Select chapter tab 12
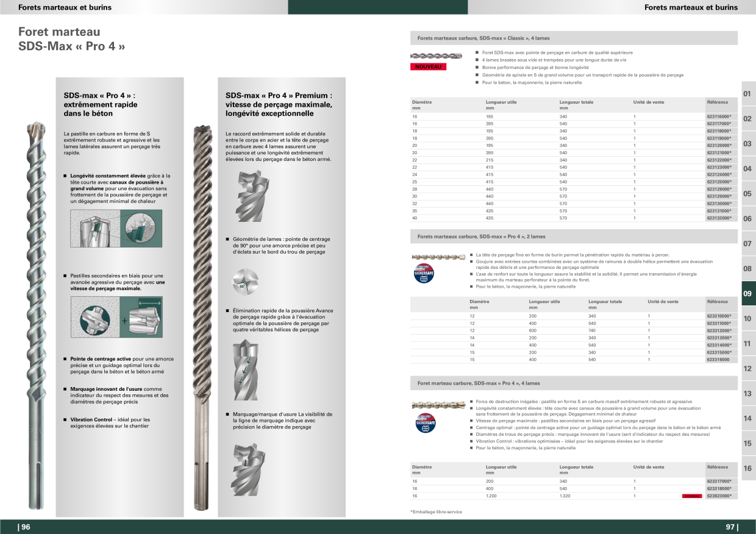Image resolution: width=756 pixels, height=534 pixels. [x=748, y=368]
